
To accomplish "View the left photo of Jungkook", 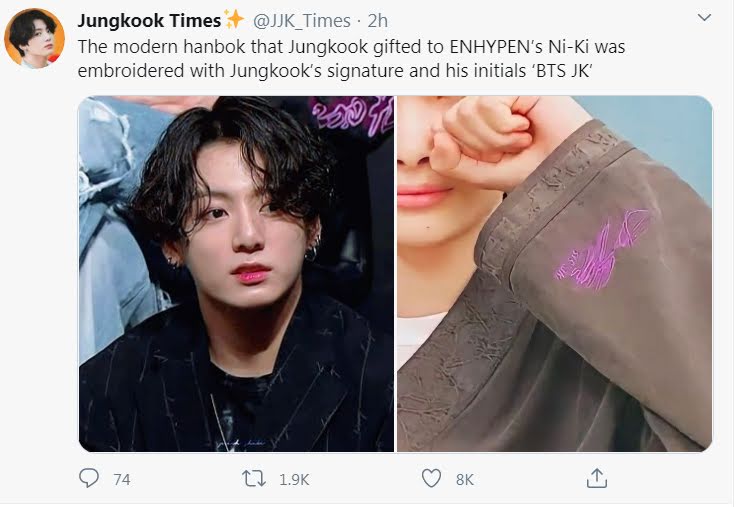I will (x=236, y=274).
